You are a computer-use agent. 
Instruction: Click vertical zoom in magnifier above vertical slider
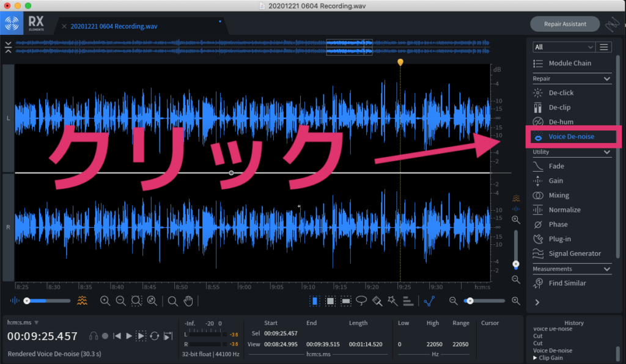point(516,220)
